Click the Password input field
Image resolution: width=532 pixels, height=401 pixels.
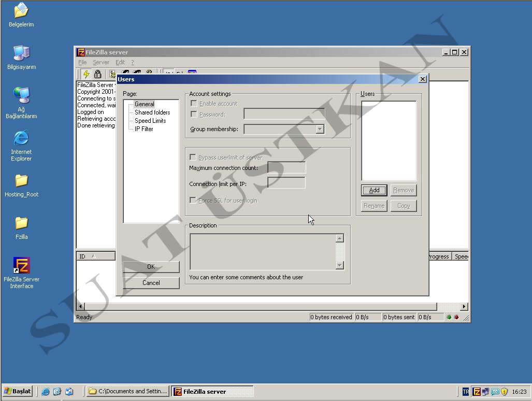pyautogui.click(x=284, y=114)
